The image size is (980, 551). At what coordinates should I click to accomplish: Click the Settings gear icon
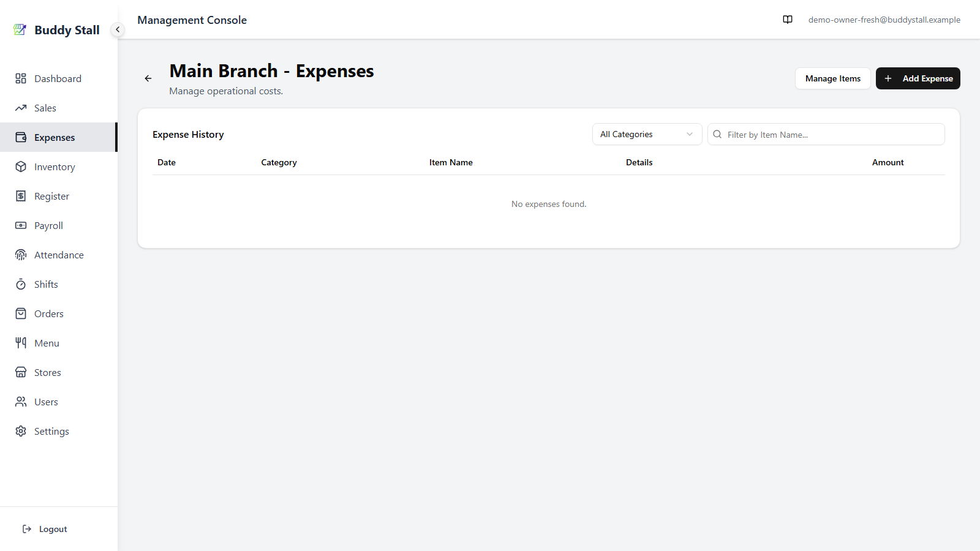click(21, 431)
